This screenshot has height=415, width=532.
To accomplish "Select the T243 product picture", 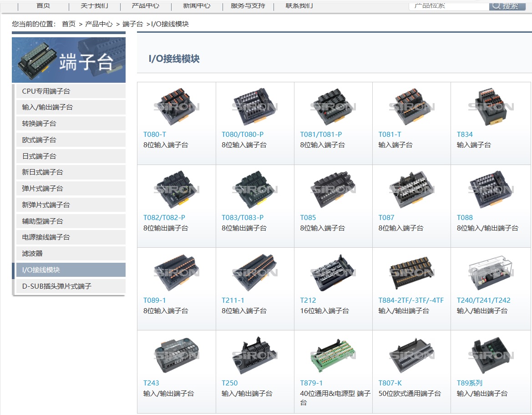I will click(176, 355).
